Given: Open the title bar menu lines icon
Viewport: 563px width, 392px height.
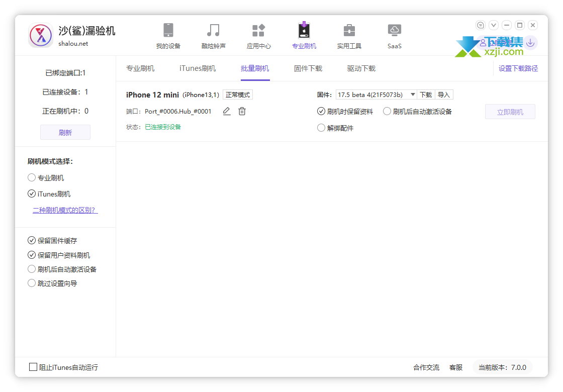Looking at the screenshot, I should pyautogui.click(x=480, y=25).
